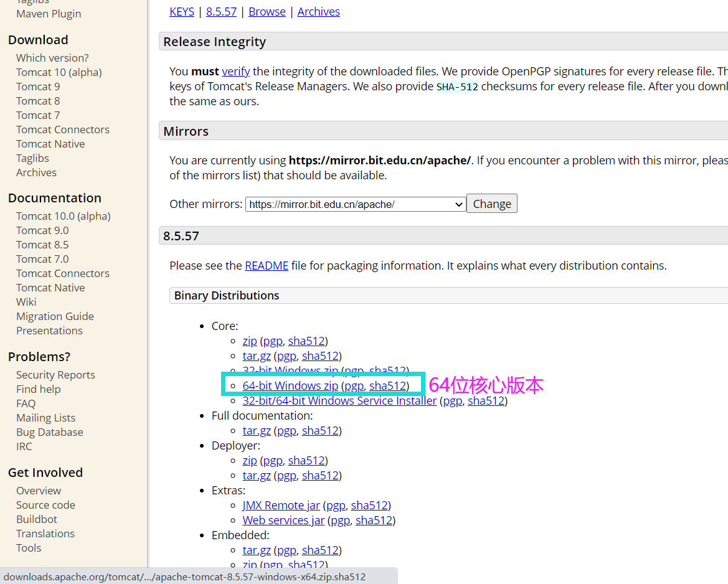Image resolution: width=728 pixels, height=584 pixels.
Task: Open the Other mirrors dropdown list
Action: 356,204
